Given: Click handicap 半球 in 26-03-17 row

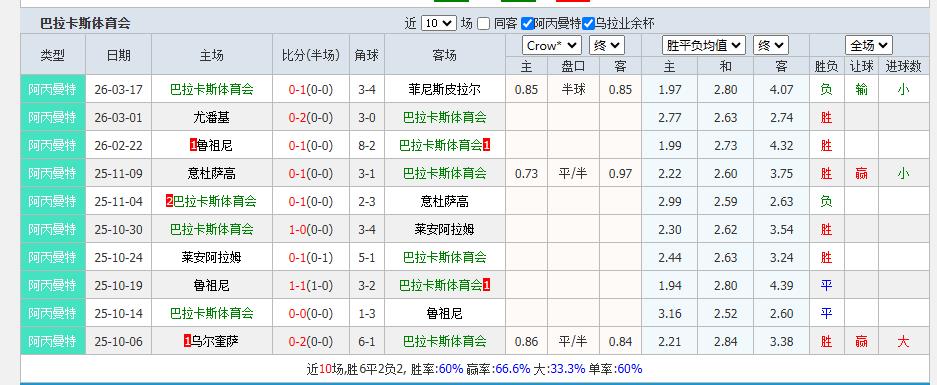Looking at the screenshot, I should click(573, 89).
